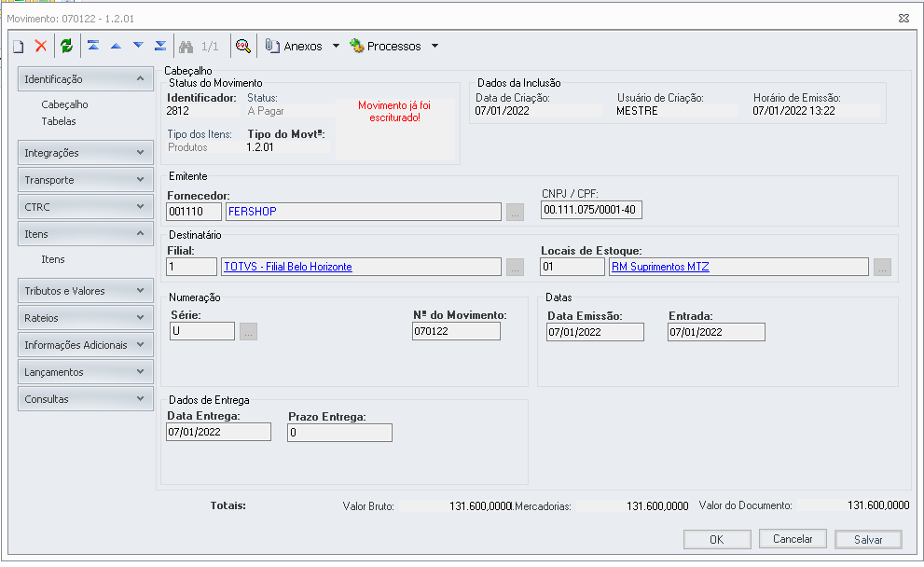Click the Processos toolbar button
The height and width of the screenshot is (567, 924).
[x=385, y=46]
